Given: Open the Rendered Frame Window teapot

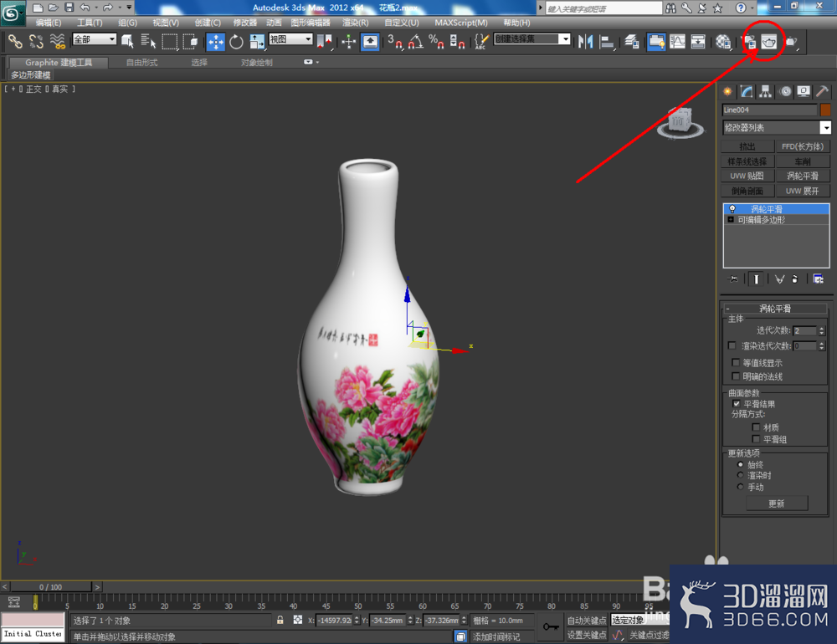Looking at the screenshot, I should pos(769,42).
